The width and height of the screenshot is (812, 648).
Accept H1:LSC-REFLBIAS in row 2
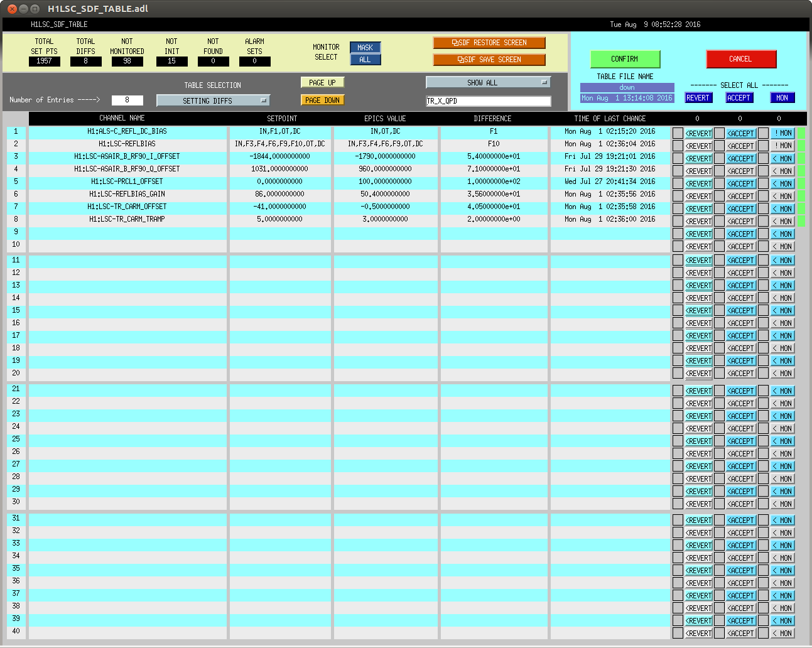[741, 146]
